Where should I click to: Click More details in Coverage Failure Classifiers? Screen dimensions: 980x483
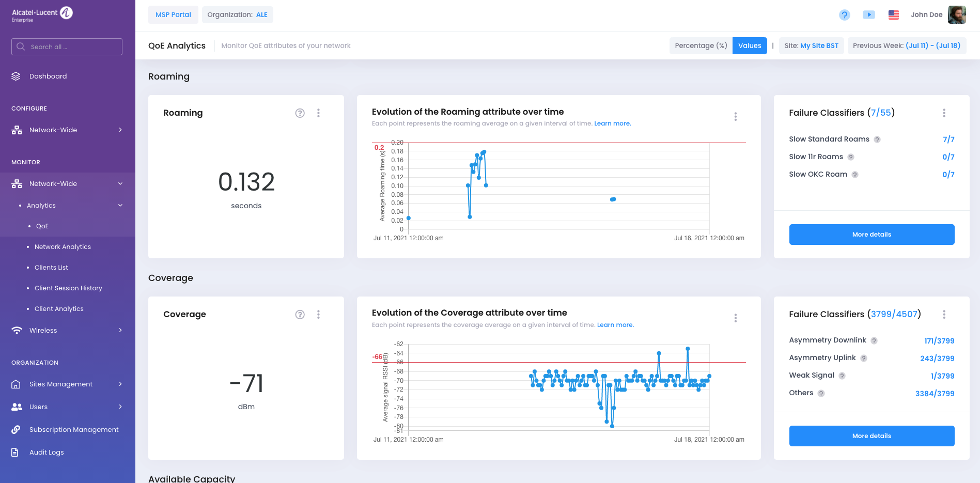[872, 436]
